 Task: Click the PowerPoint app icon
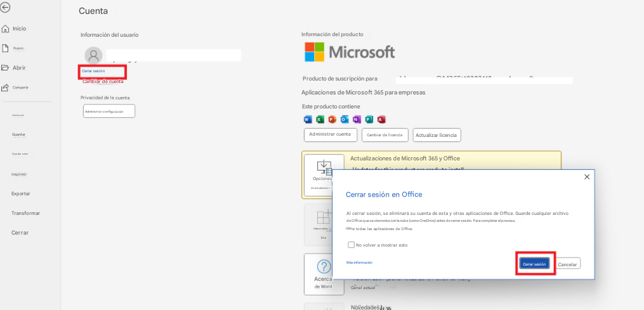[332, 119]
